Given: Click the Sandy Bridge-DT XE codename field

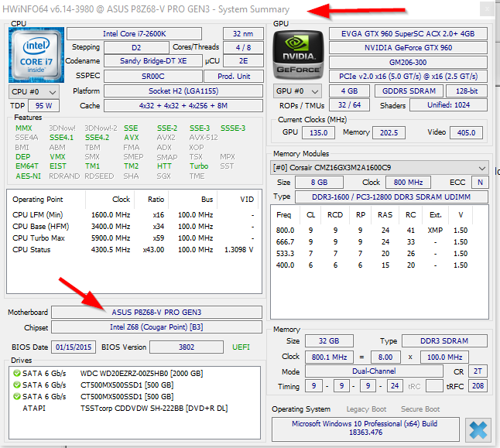Looking at the screenshot, I should click(153, 61).
